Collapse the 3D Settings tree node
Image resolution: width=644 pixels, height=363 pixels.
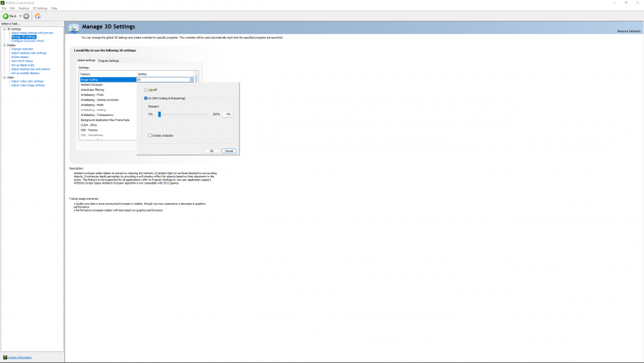[x=5, y=29]
